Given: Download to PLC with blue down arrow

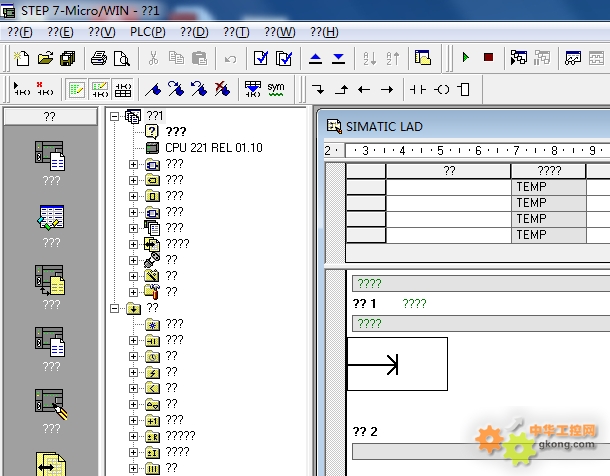Looking at the screenshot, I should point(338,58).
